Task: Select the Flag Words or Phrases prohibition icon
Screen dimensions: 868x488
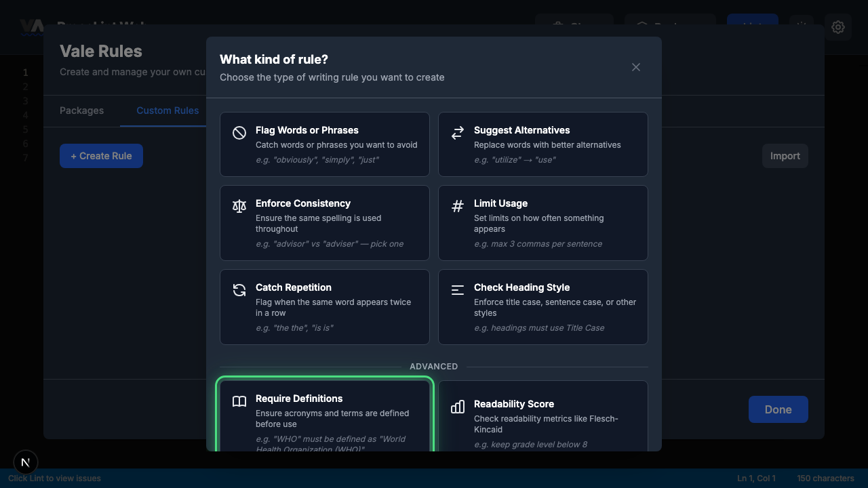Action: click(x=239, y=133)
